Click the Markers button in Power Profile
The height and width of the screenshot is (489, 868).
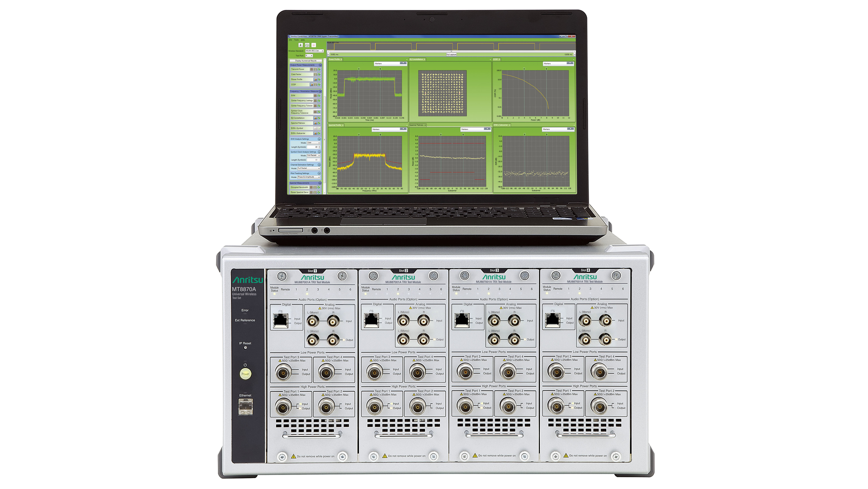click(379, 64)
